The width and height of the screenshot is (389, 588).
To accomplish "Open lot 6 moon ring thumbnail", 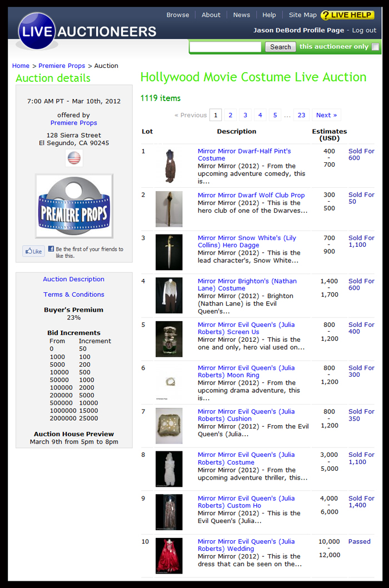I will coord(169,382).
